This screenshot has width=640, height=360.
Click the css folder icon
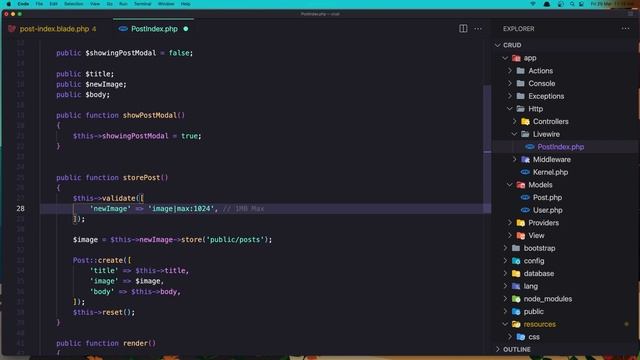coord(520,337)
